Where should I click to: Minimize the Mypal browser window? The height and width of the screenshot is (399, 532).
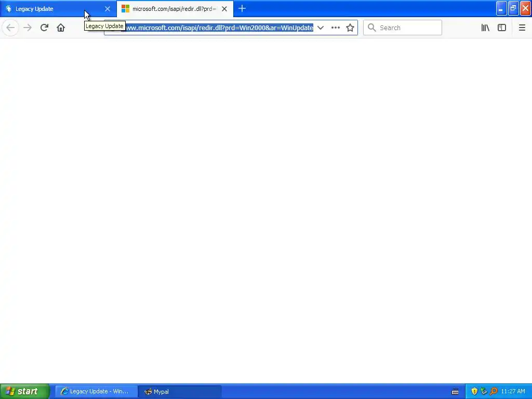coord(501,8)
